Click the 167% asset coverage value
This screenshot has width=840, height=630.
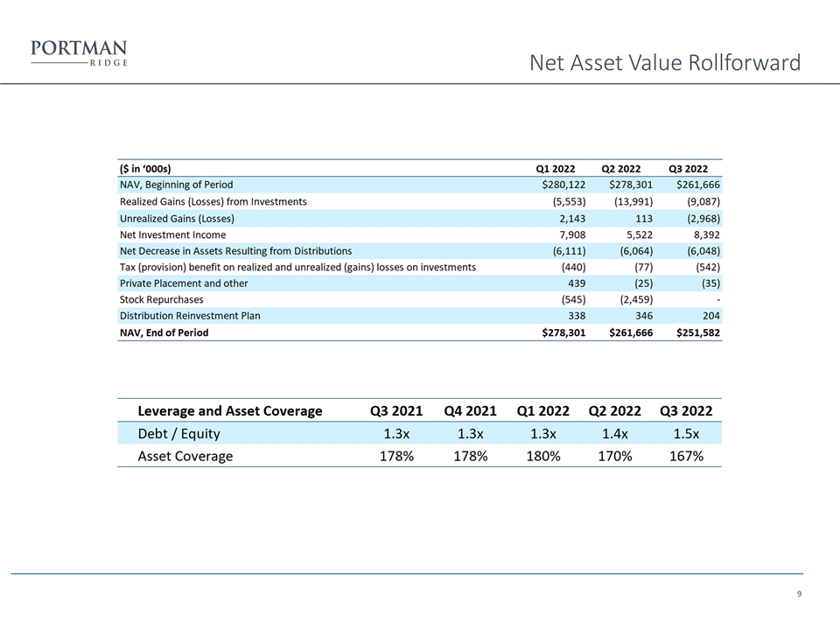(x=686, y=456)
